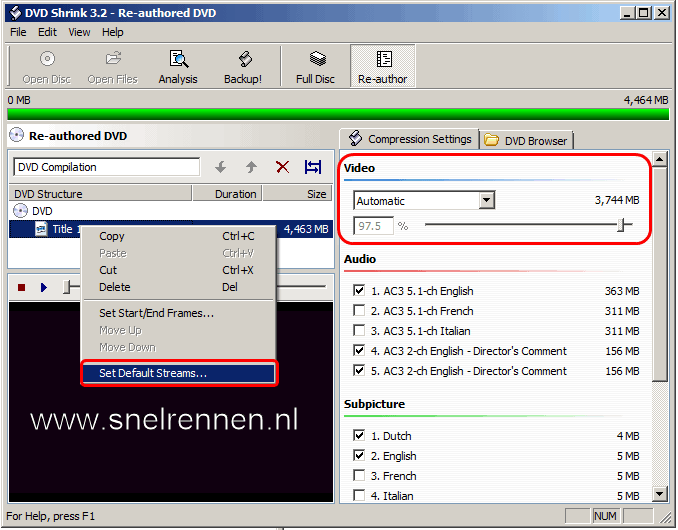Select the DVD root tree item
Viewport: 678px width, 530px height.
[42, 211]
